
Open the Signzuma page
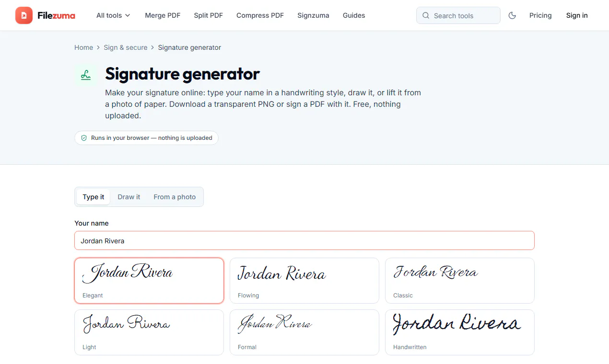[x=313, y=15]
